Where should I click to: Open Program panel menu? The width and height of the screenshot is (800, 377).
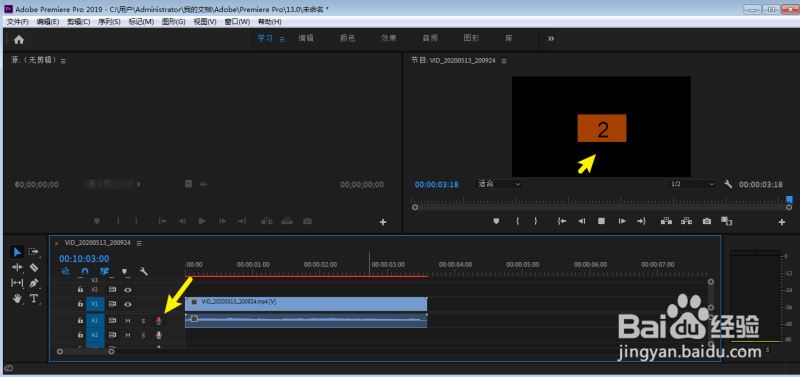[504, 61]
